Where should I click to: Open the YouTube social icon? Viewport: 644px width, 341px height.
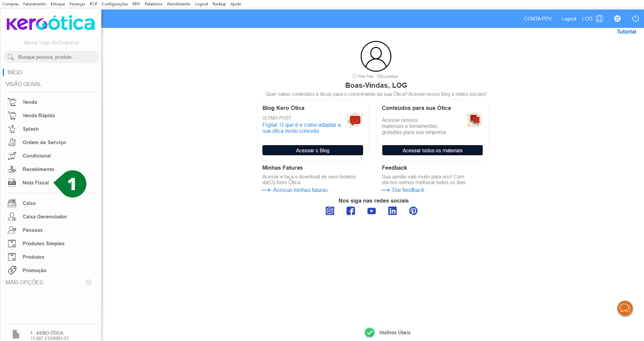pos(372,211)
